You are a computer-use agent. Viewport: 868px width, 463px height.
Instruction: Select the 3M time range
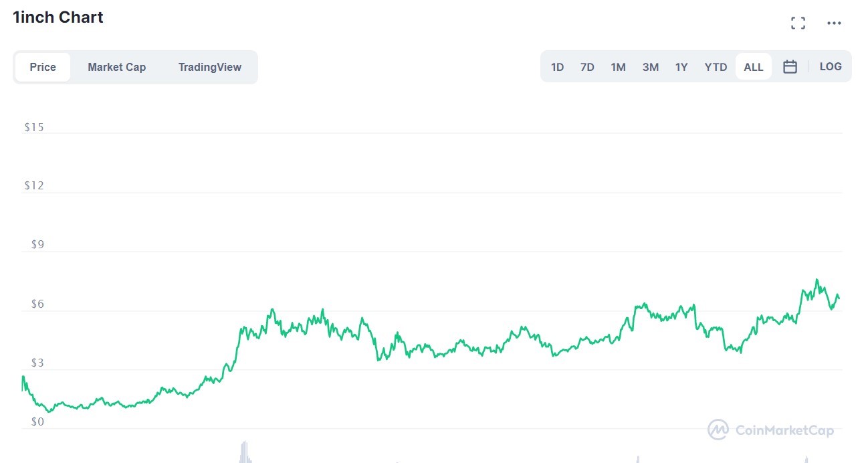pos(650,67)
